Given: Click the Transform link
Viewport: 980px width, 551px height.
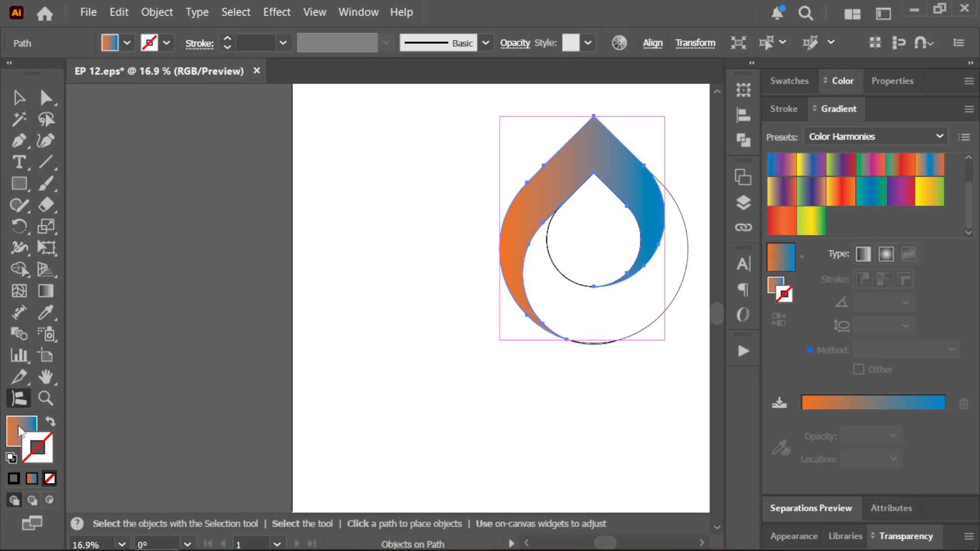Looking at the screenshot, I should (x=695, y=43).
